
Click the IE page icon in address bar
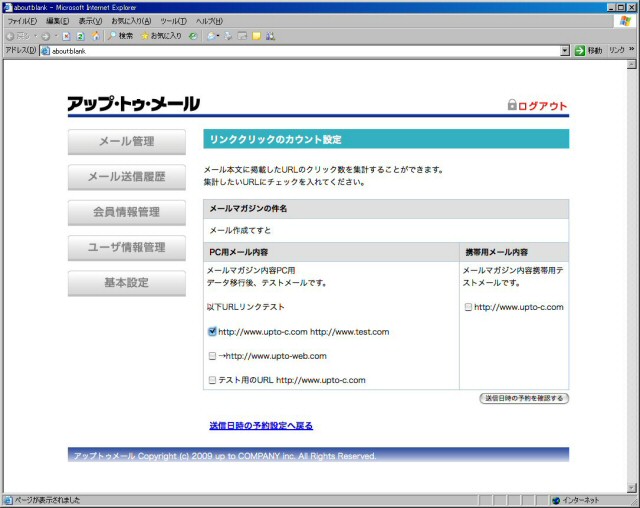pyautogui.click(x=45, y=51)
